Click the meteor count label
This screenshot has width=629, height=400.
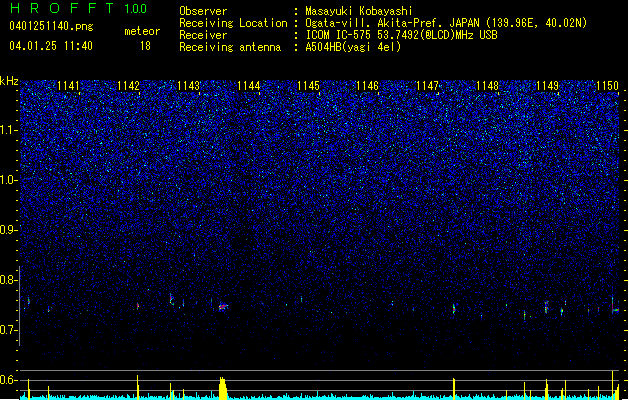click(142, 31)
